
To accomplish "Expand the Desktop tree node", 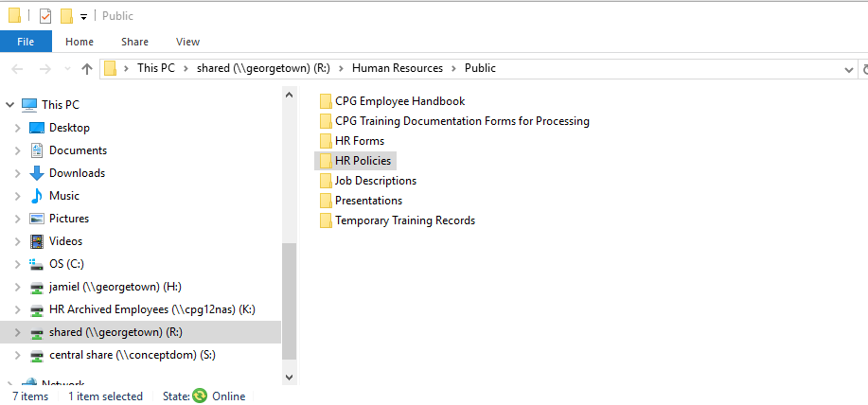I will coord(18,128).
